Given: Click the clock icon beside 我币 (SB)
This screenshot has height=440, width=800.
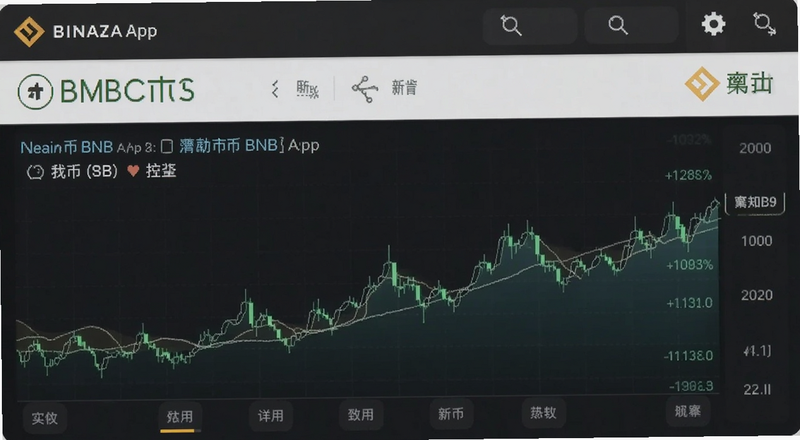Looking at the screenshot, I should tap(35, 172).
